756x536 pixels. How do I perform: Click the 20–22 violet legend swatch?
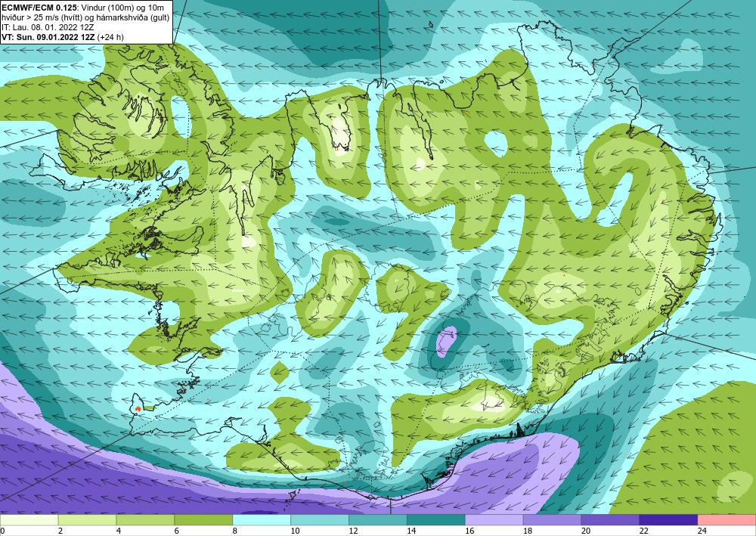click(610, 520)
